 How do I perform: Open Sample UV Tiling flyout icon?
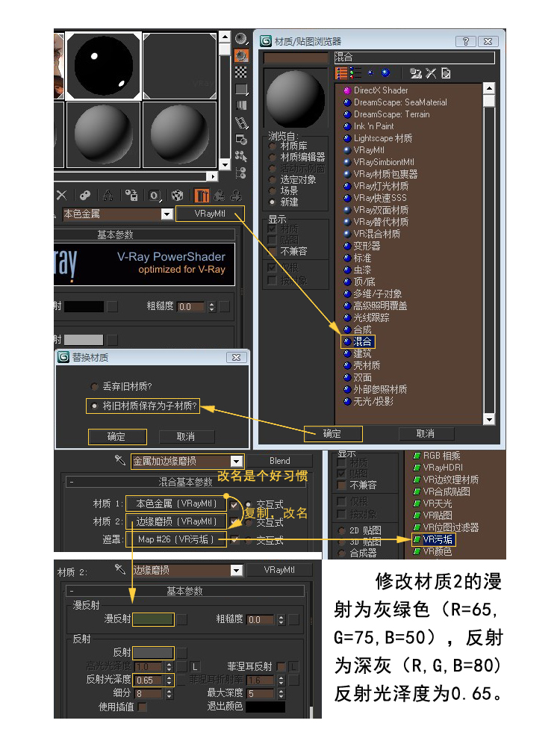click(x=241, y=89)
